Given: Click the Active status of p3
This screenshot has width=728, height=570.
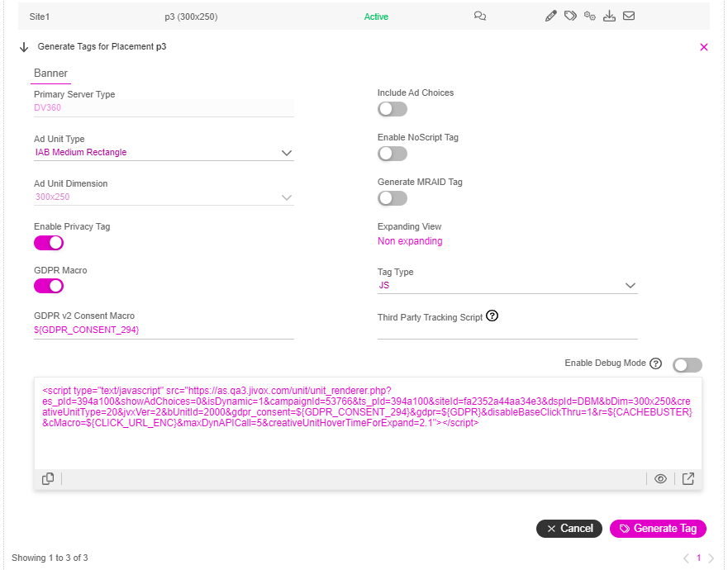Looking at the screenshot, I should tap(376, 17).
